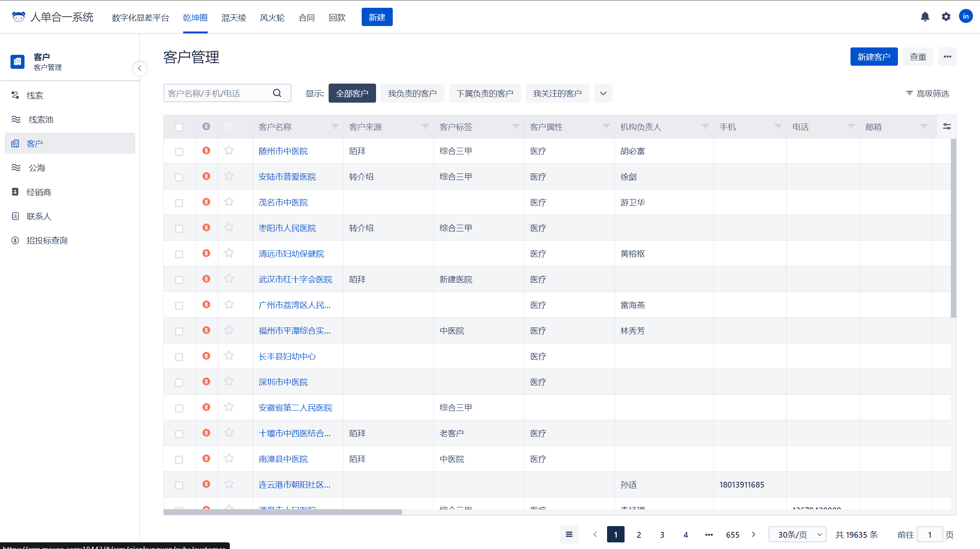Screen dimensions: 980x549
Task: Filter the 客户标签 column
Action: 516,126
